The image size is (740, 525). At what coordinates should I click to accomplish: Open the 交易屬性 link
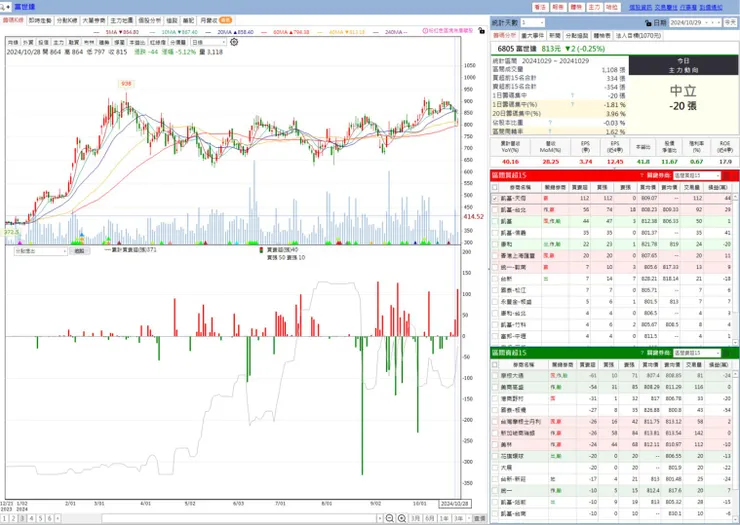tap(665, 7)
